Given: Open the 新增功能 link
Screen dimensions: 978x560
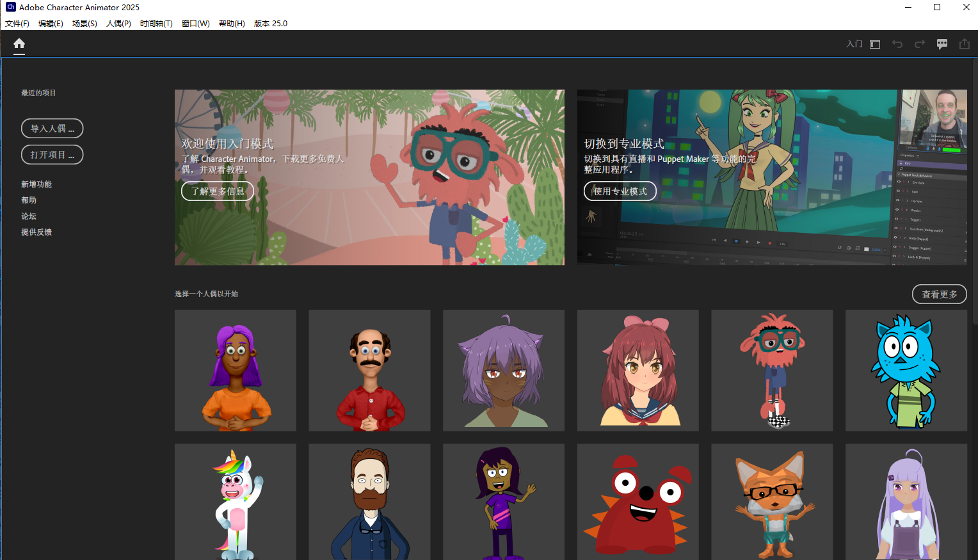Looking at the screenshot, I should click(36, 184).
